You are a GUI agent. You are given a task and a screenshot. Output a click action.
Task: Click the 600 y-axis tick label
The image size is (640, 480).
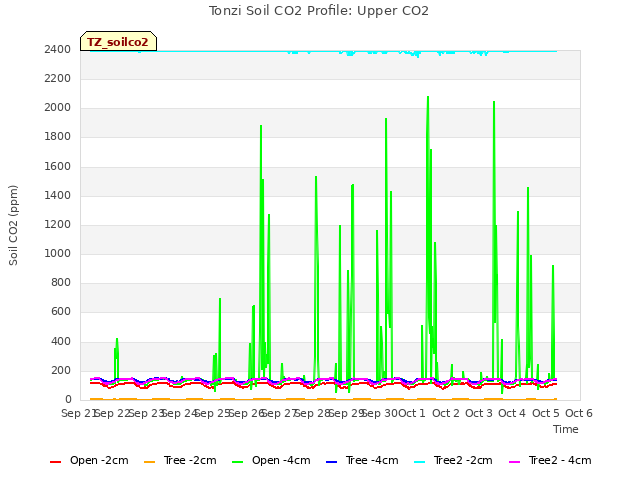tap(61, 312)
